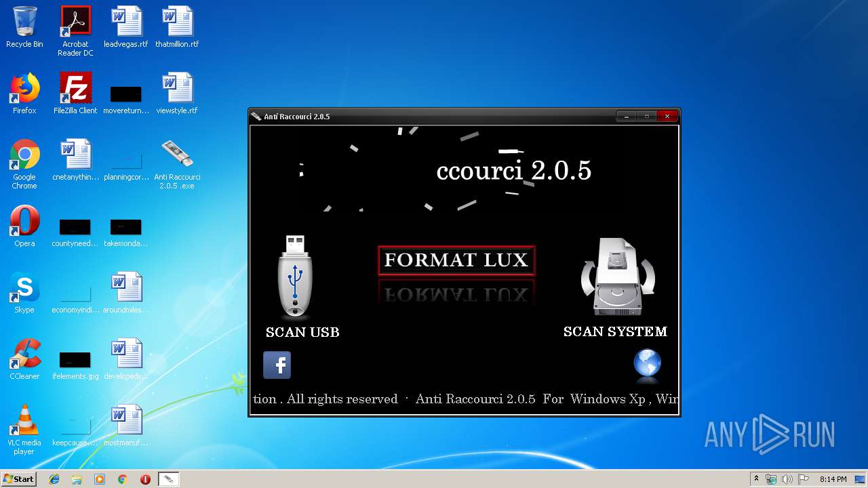Close the Anti Raccourci window
Screen dimensions: 868x488
point(667,116)
